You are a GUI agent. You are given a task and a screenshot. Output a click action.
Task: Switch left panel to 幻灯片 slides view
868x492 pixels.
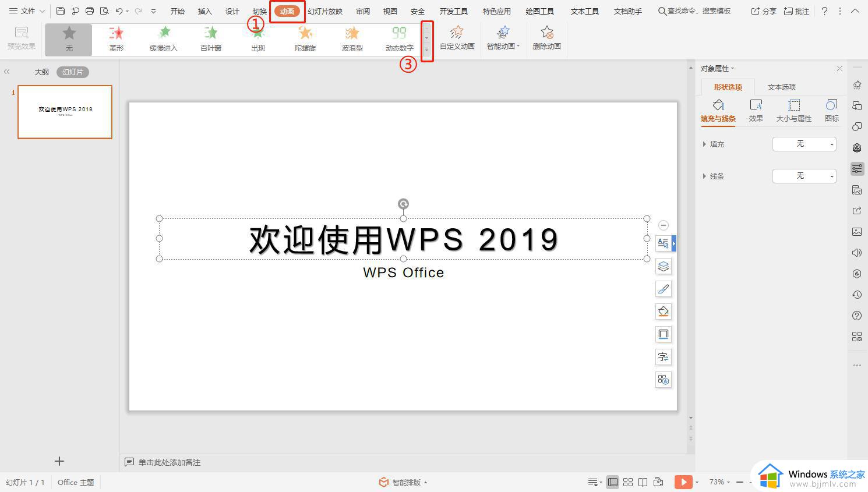(x=73, y=72)
